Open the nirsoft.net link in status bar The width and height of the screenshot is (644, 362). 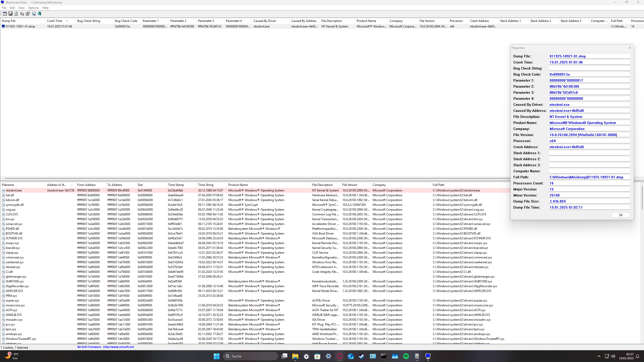118,347
